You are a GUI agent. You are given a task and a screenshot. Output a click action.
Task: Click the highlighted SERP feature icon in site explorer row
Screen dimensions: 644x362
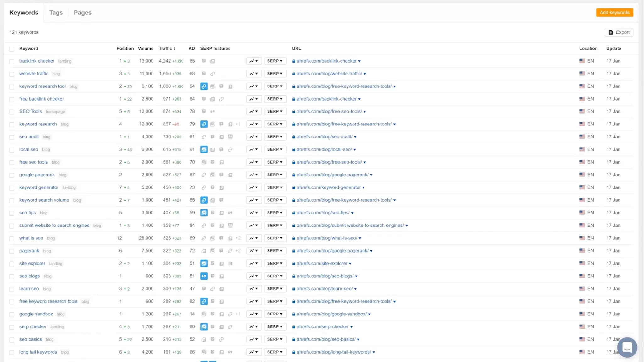[x=204, y=264]
